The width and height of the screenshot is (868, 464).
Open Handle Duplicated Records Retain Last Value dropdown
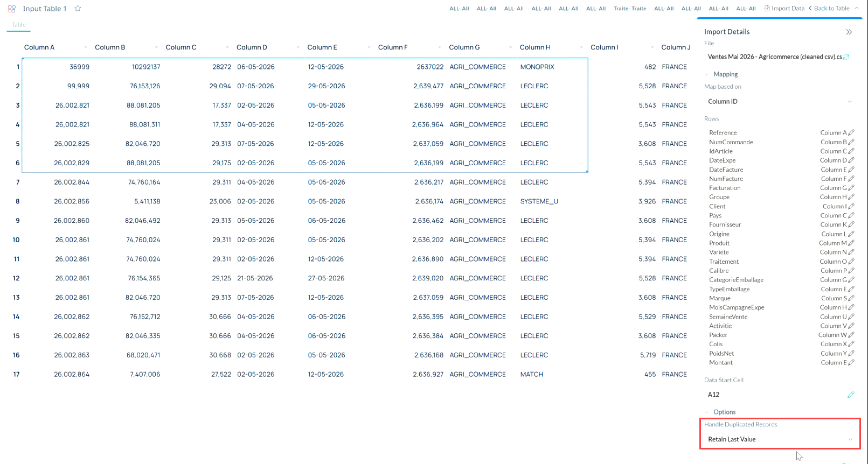[780, 439]
